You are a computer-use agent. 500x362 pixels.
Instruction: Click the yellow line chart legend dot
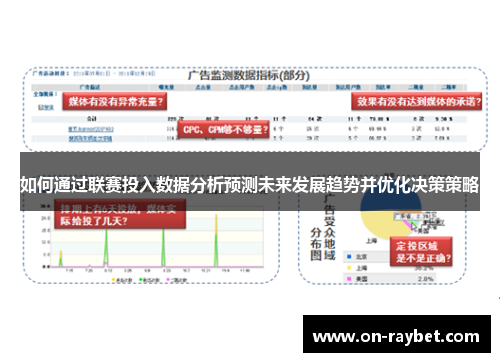[x=114, y=279]
